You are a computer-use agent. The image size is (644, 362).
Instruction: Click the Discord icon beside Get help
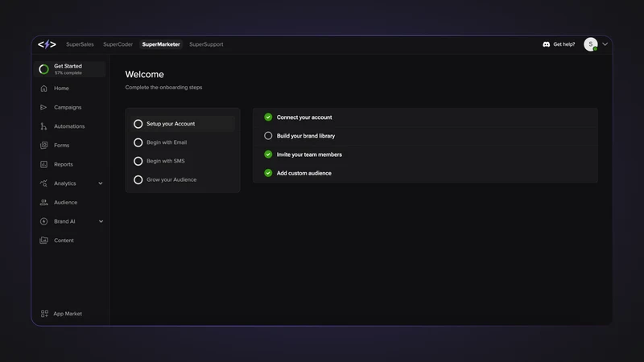547,44
